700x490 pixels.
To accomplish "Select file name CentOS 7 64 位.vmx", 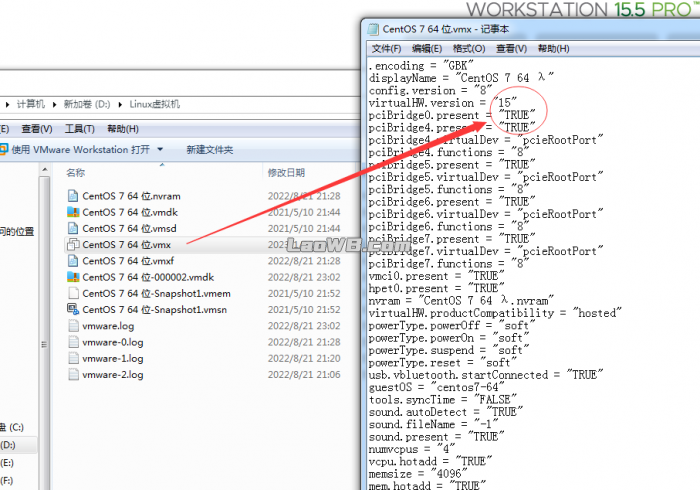I will pos(126,245).
